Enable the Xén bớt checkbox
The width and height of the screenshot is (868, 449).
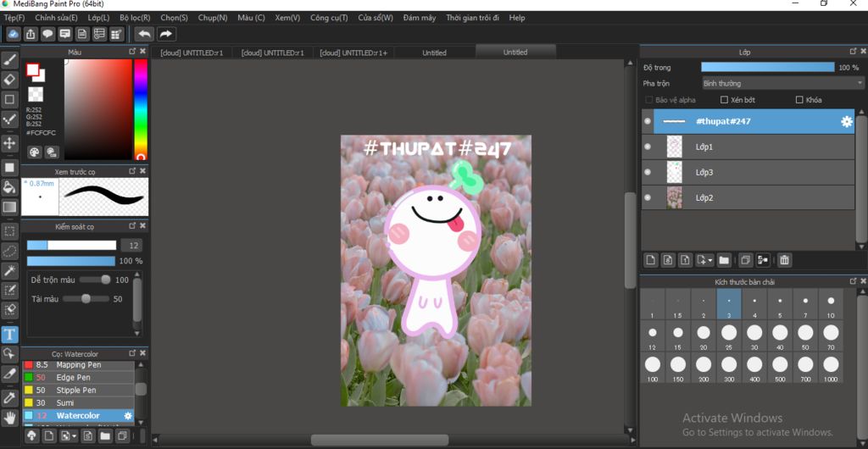tap(724, 100)
